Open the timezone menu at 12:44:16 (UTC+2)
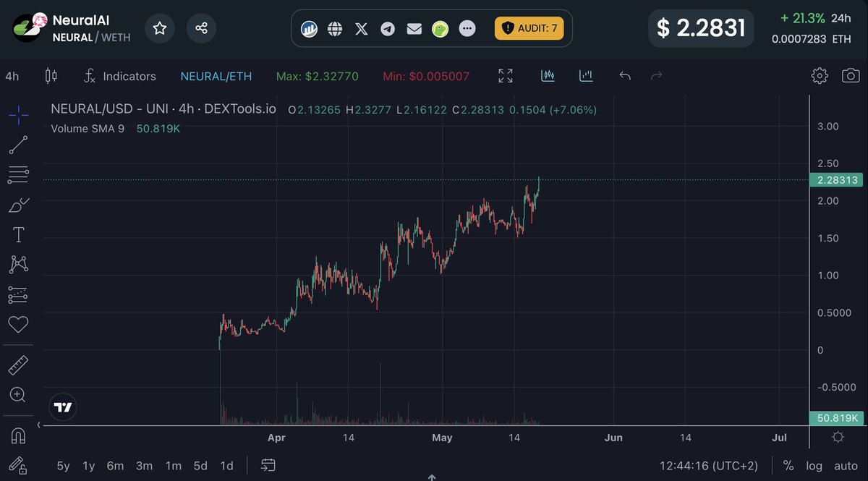This screenshot has width=868, height=481. point(709,466)
